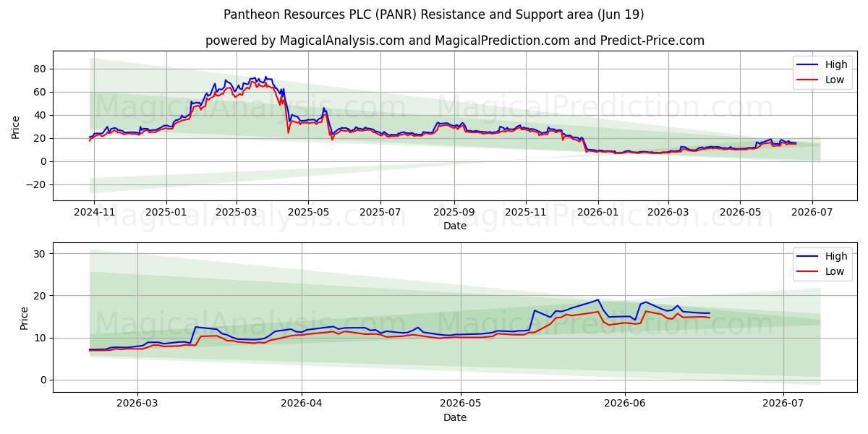Click the '30' y-axis tick in the lower chart
The width and height of the screenshot is (868, 434).
(41, 254)
